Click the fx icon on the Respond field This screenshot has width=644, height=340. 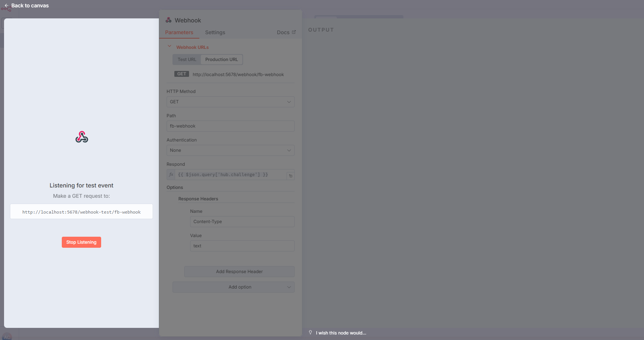(x=171, y=175)
